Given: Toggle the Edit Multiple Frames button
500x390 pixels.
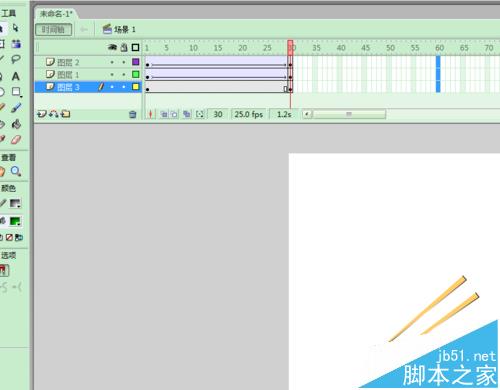Looking at the screenshot, I should 187,114.
